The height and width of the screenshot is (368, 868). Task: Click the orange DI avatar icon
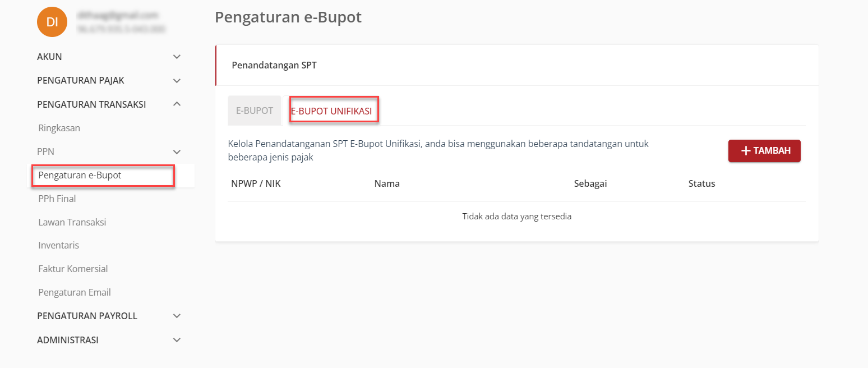click(x=52, y=22)
